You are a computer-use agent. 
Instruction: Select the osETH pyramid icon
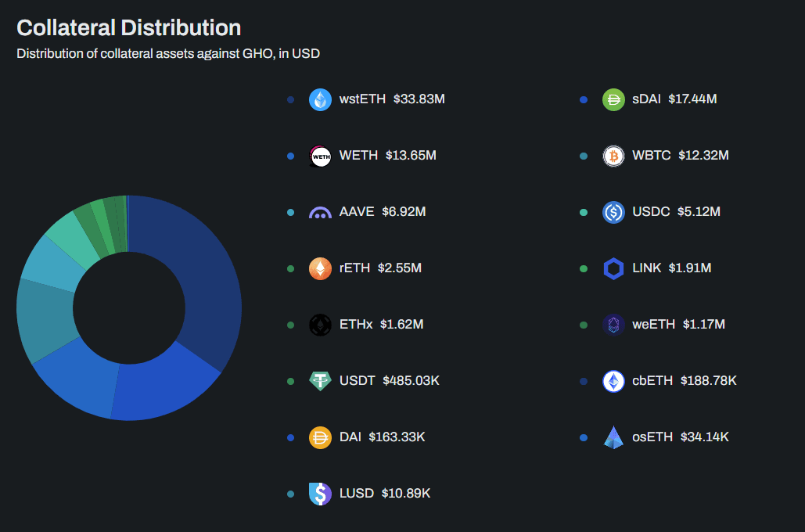pyautogui.click(x=613, y=437)
